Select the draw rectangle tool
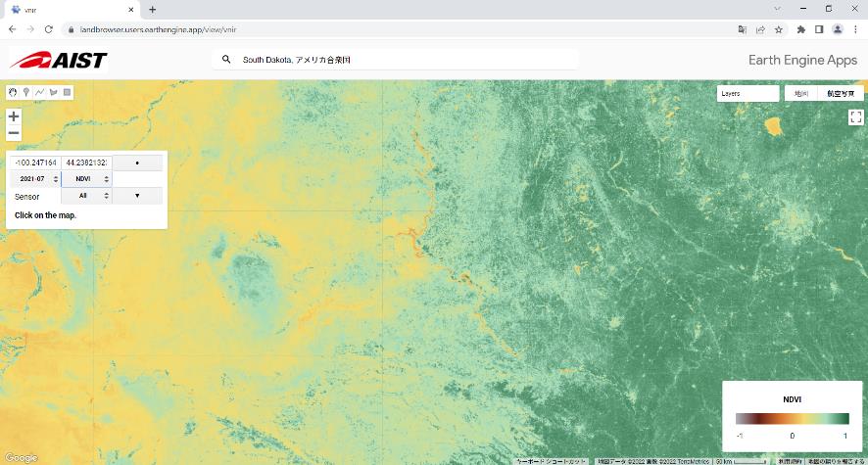 pos(67,92)
